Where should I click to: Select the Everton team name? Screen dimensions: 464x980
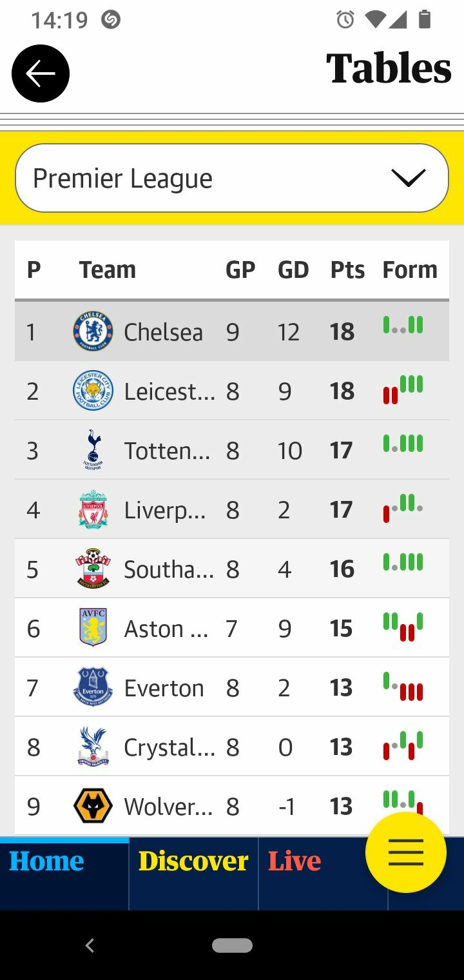click(x=164, y=688)
